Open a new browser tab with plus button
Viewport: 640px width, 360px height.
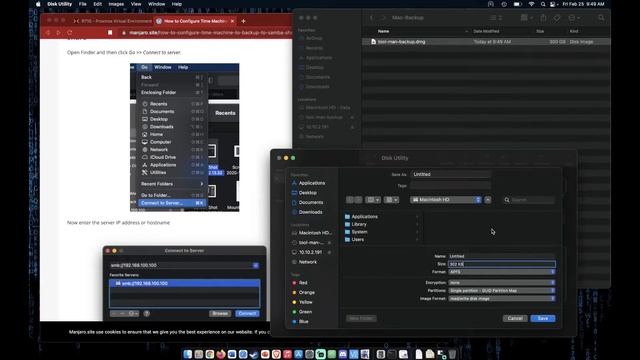click(x=243, y=21)
